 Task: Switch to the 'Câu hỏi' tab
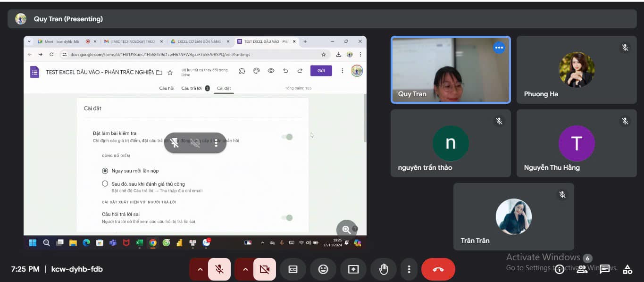(x=167, y=88)
